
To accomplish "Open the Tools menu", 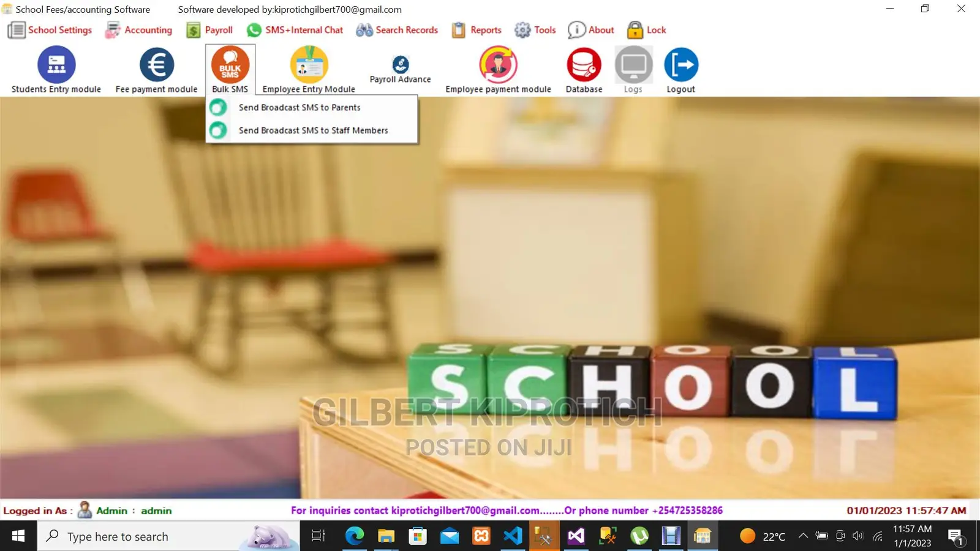I will pyautogui.click(x=535, y=30).
